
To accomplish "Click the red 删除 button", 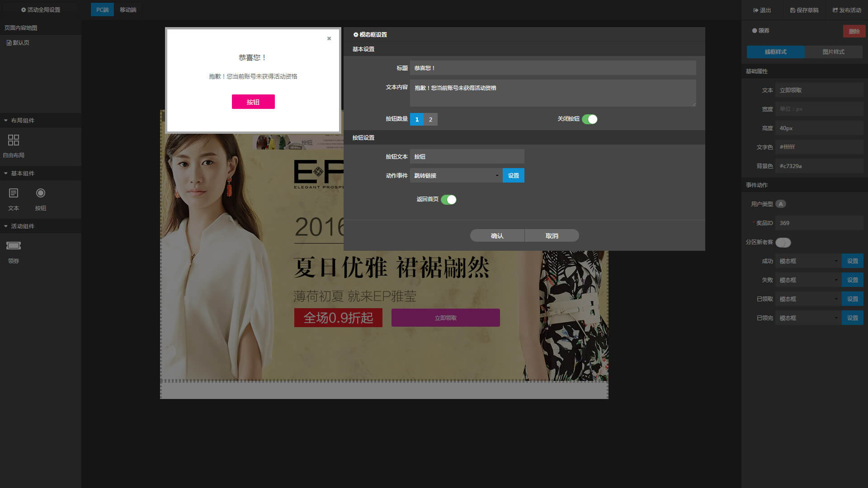I will tap(854, 31).
